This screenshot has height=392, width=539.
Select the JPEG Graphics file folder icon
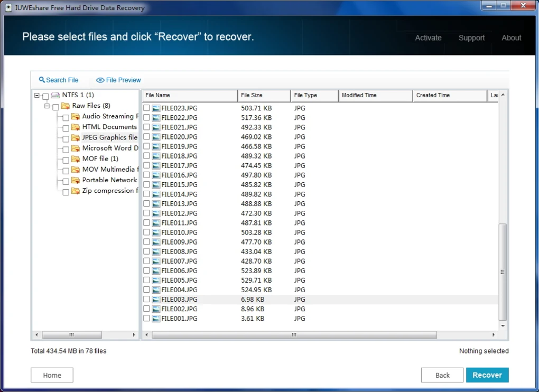click(x=76, y=138)
